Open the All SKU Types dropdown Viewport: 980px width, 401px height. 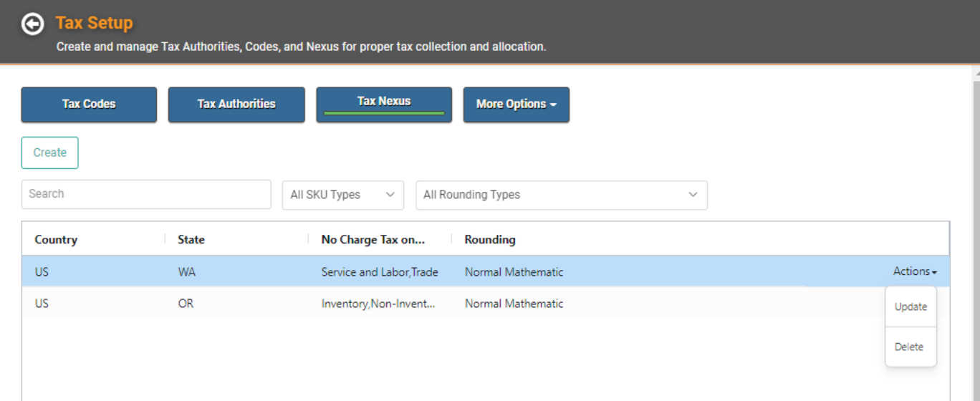coord(343,195)
